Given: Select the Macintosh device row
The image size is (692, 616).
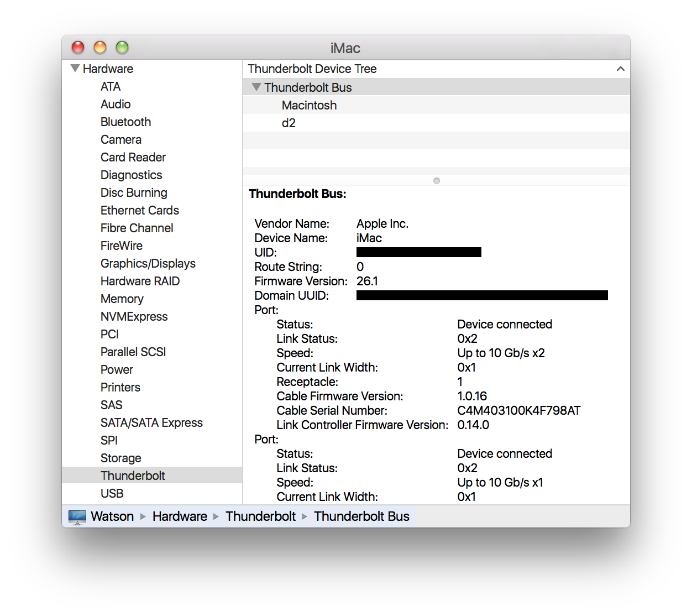Looking at the screenshot, I should click(x=437, y=105).
